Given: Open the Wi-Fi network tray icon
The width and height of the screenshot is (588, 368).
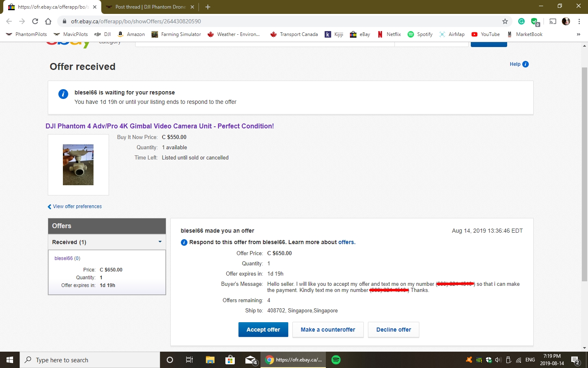Looking at the screenshot, I should [x=519, y=360].
